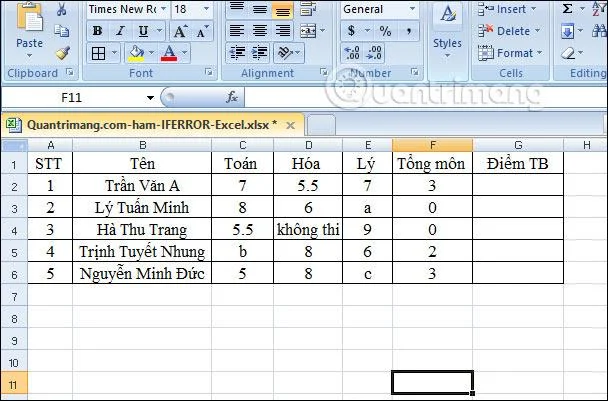608x401 pixels.
Task: Click the Decrease Indent icon
Action: (237, 53)
